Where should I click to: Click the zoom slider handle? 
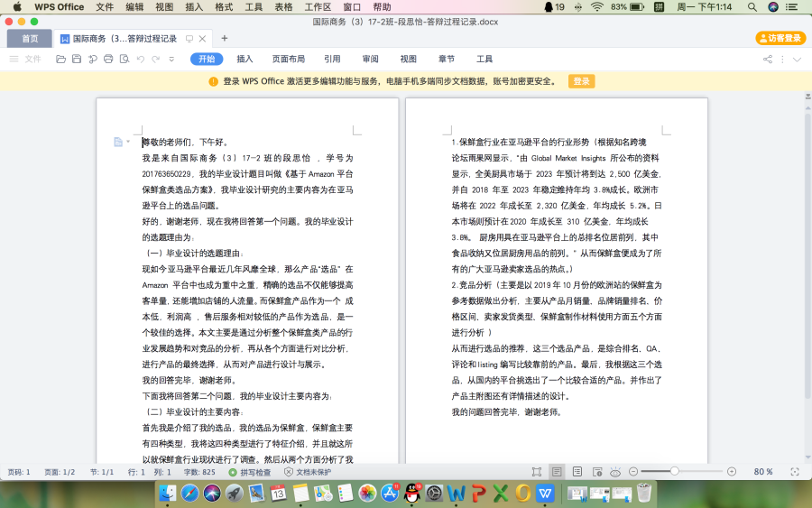click(674, 471)
